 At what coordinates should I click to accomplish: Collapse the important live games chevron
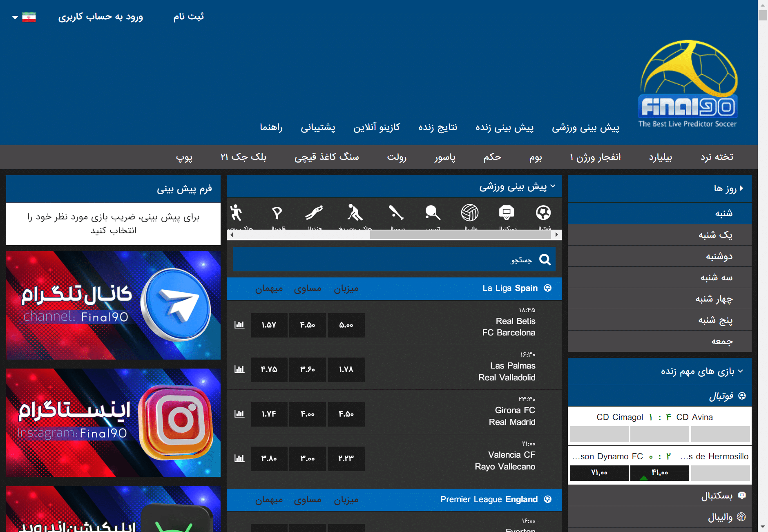click(741, 371)
